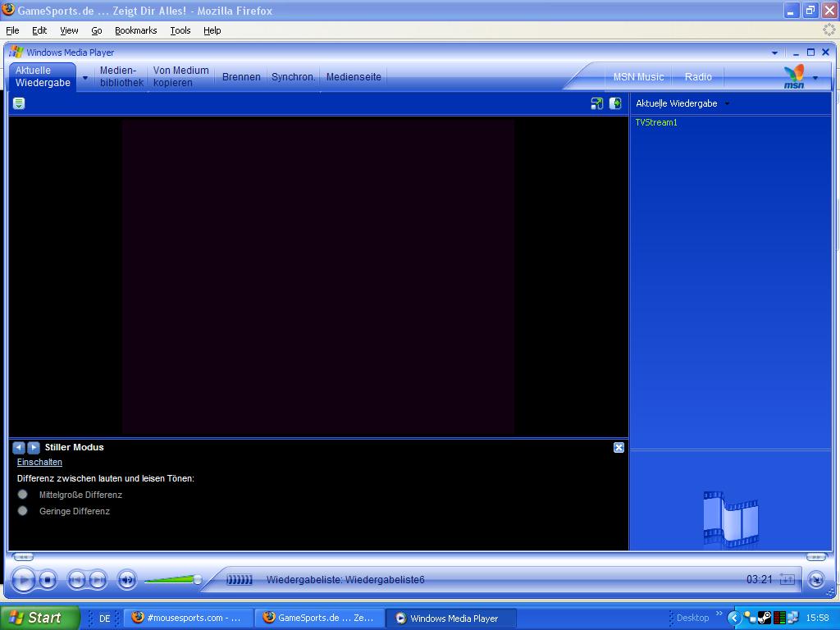Open the Bookmarks menu in Firefox
The width and height of the screenshot is (840, 630).
[x=135, y=30]
